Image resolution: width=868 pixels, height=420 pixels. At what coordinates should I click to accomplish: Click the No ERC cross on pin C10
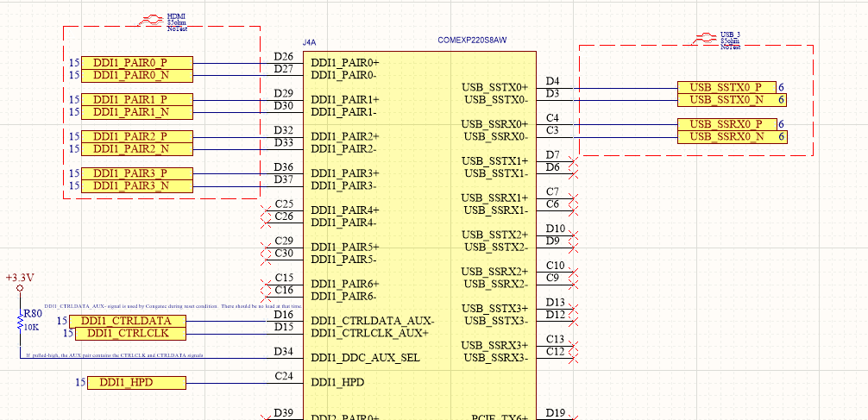[x=574, y=272]
